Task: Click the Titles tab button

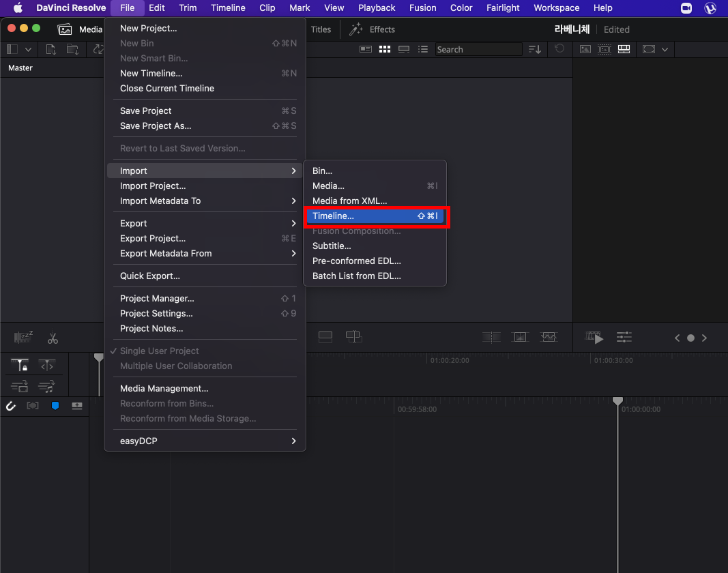Action: tap(321, 29)
